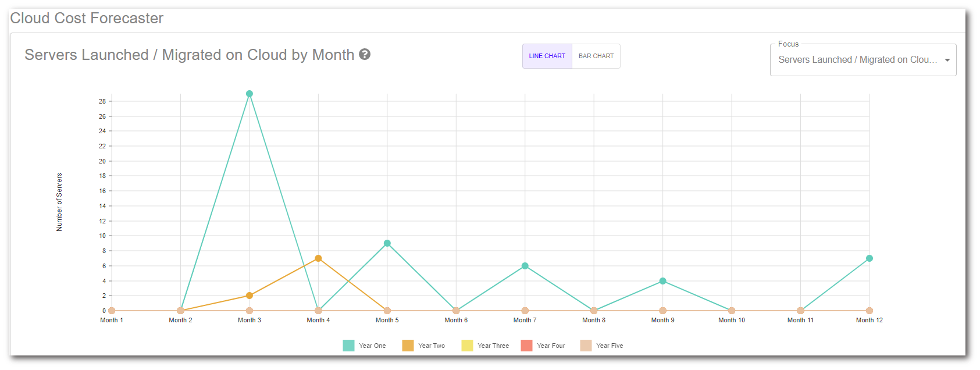
Task: Click the Year One legend label text
Action: click(x=372, y=346)
